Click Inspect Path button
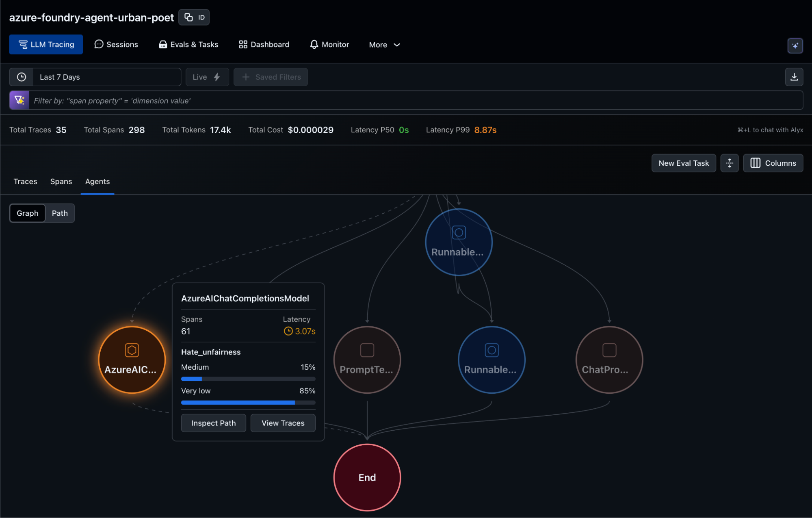Image resolution: width=812 pixels, height=518 pixels. (x=213, y=423)
